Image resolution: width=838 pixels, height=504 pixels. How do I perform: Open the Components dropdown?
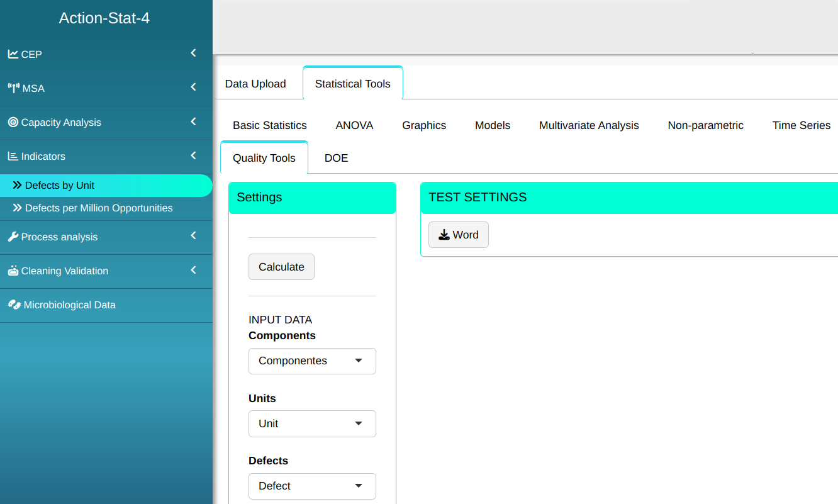coord(312,361)
